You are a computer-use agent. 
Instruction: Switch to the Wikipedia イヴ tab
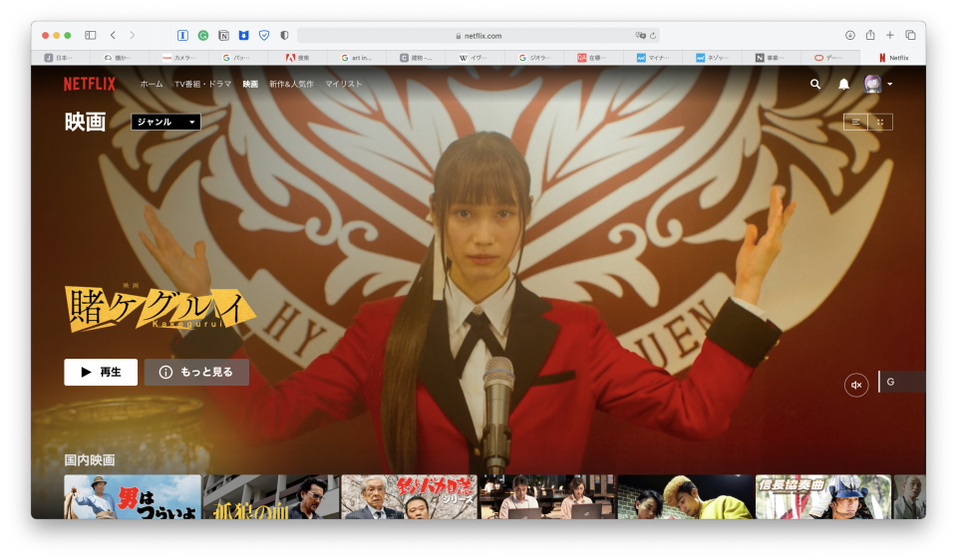[x=476, y=58]
